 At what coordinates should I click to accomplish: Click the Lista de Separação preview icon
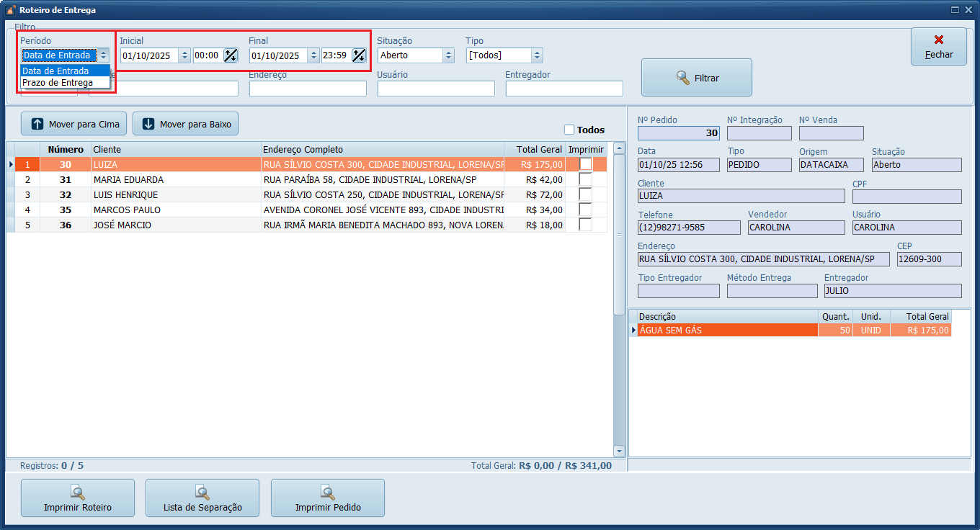(202, 493)
